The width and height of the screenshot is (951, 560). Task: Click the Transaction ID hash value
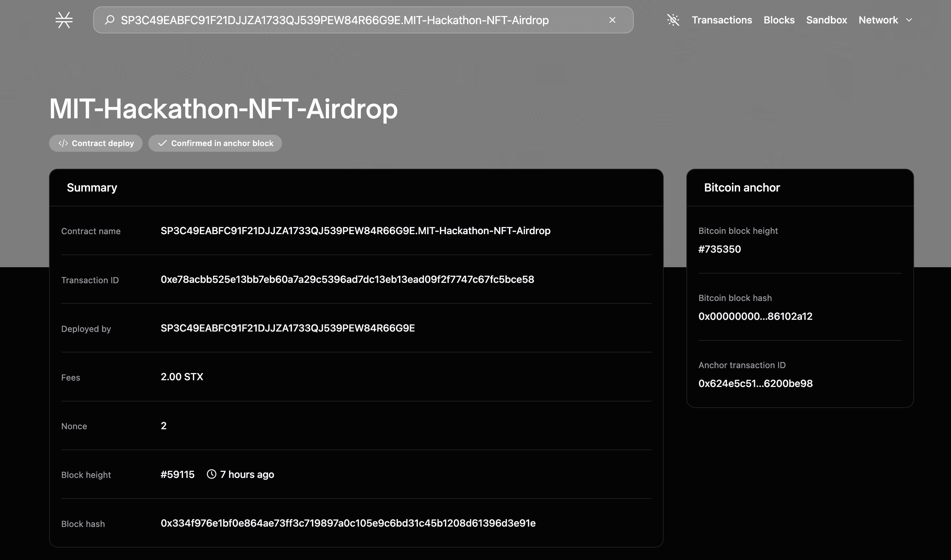coord(347,280)
